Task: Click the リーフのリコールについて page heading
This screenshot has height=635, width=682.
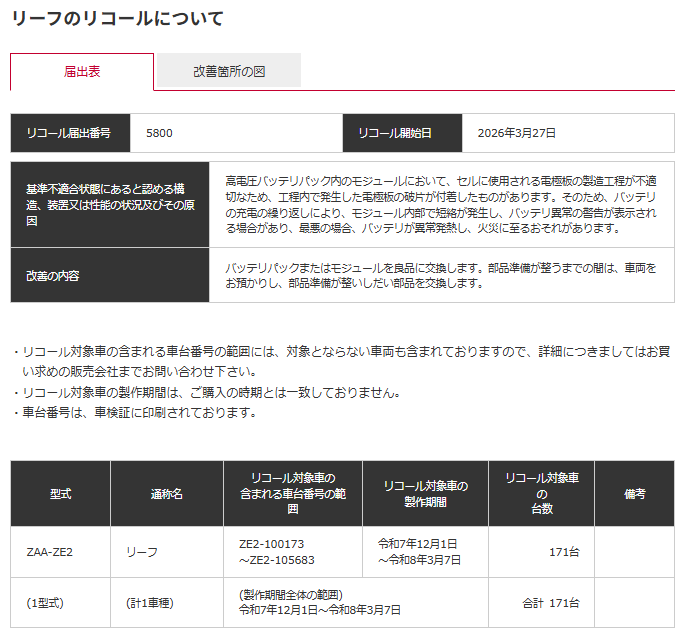Action: click(117, 18)
